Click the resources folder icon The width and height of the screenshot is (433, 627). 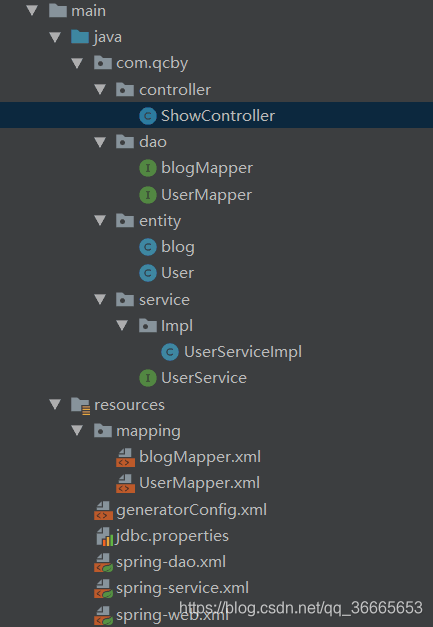click(x=80, y=405)
